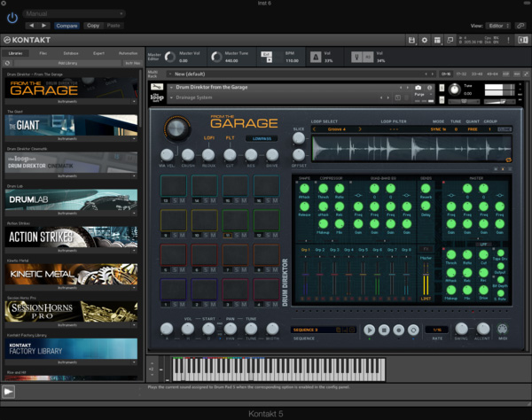The image size is (532, 420).
Task: Click the link chain icon next to Editor view
Action: (520, 26)
